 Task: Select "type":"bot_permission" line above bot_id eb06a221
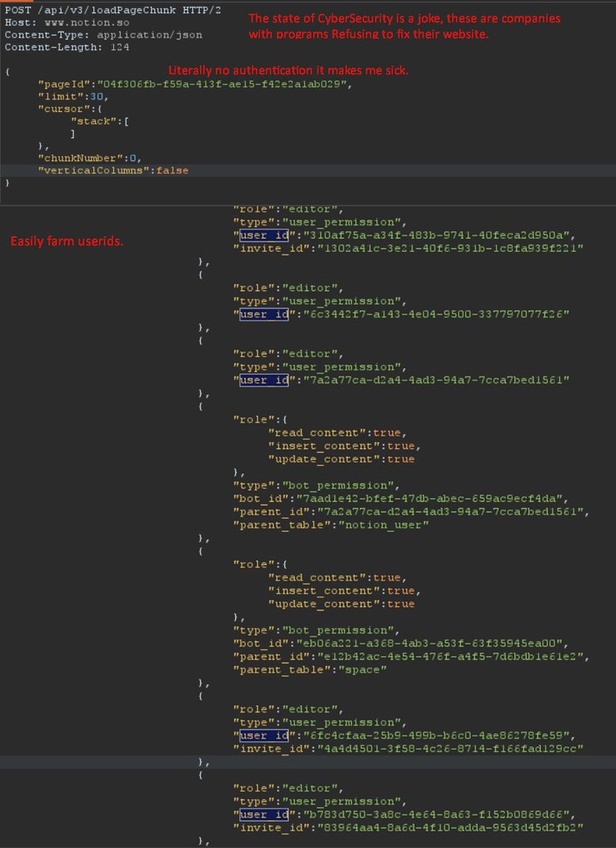pos(316,630)
